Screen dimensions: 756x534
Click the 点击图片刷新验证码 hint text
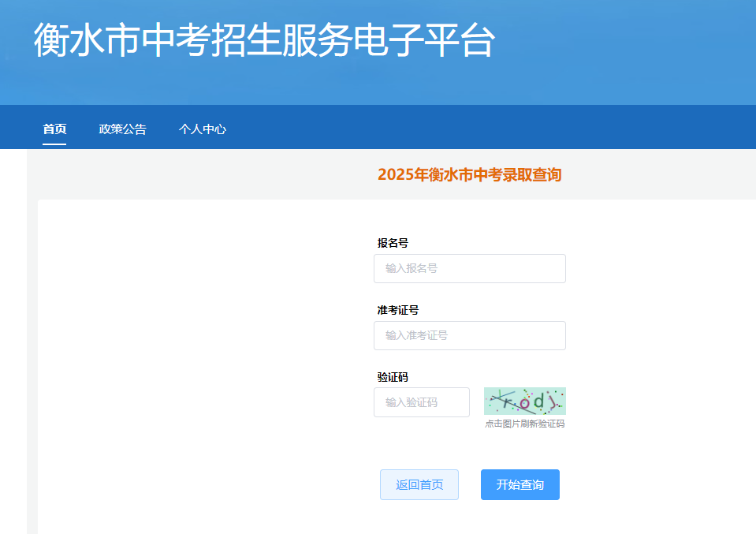[524, 424]
